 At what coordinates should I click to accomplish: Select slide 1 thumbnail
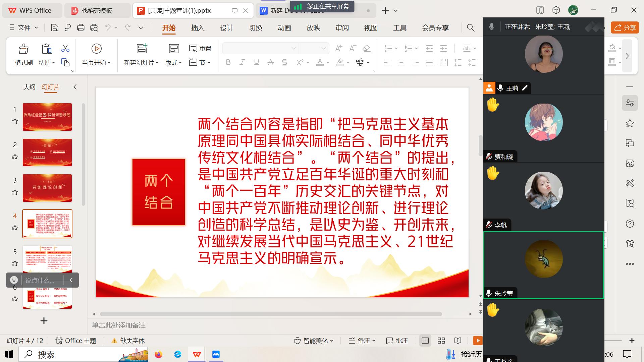(x=47, y=117)
